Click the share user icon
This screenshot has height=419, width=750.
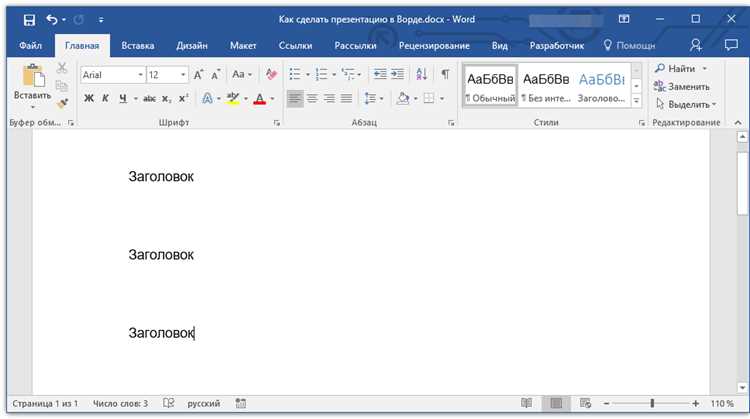[x=696, y=45]
